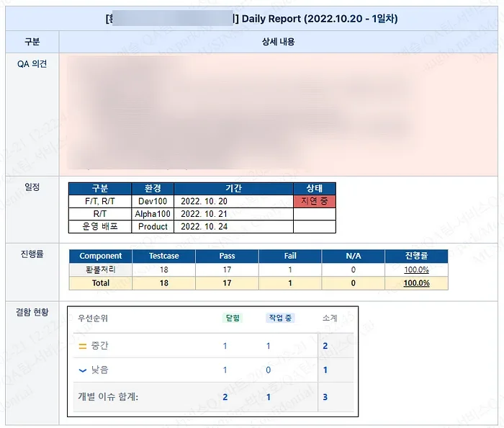Select the 환불처리 component cell
This screenshot has height=428, width=504.
coord(100,269)
